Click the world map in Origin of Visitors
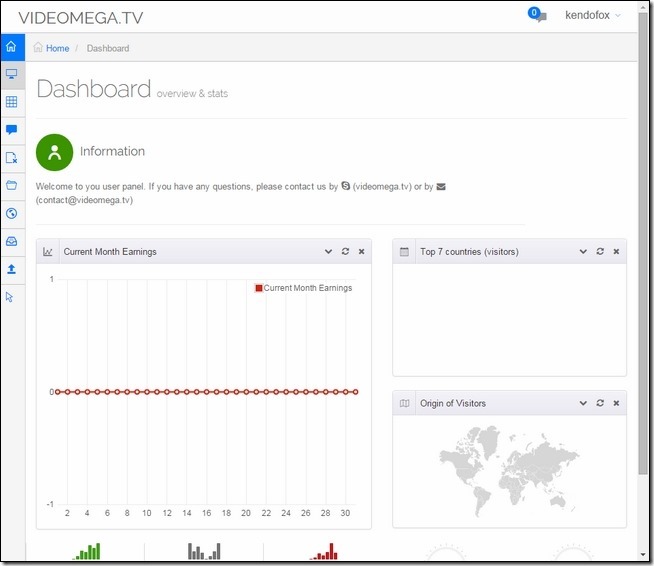 coord(509,470)
